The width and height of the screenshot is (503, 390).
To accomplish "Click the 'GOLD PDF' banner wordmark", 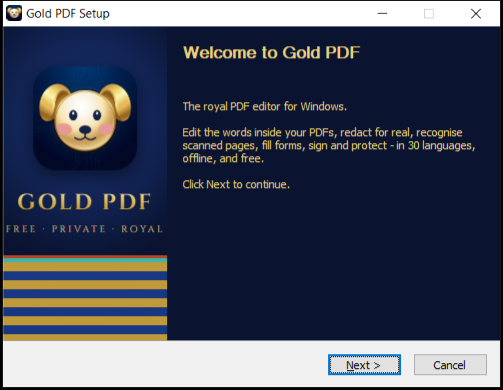I will pos(85,202).
